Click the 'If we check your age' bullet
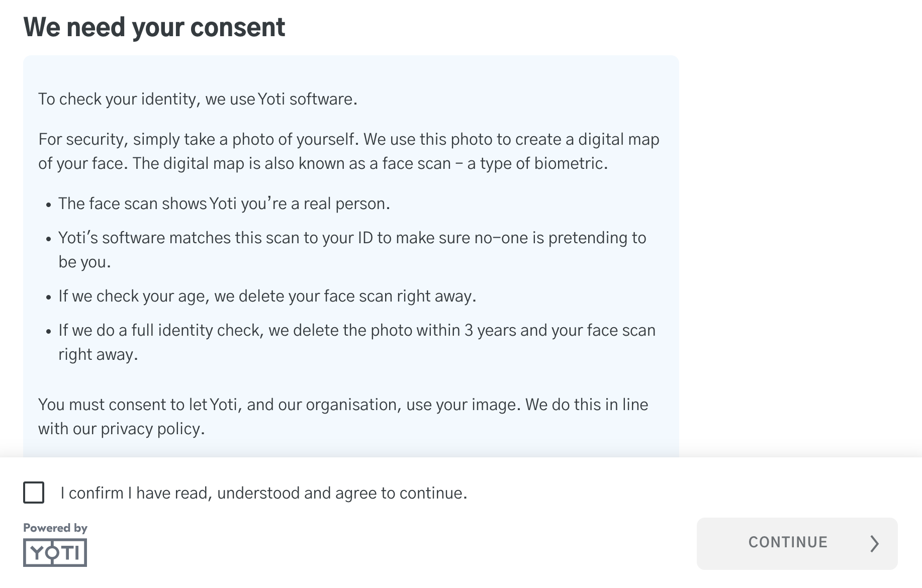Viewport: 922px width, 588px height. pyautogui.click(x=267, y=296)
